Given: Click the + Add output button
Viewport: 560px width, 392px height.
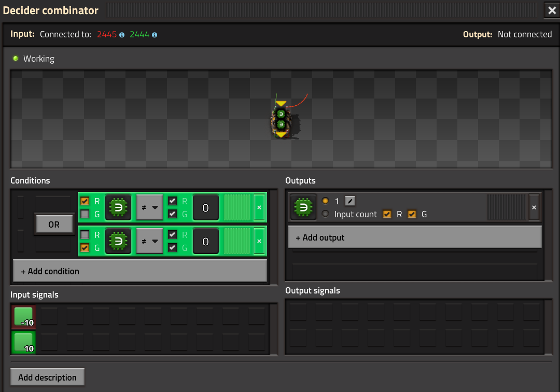Looking at the screenshot, I should (x=415, y=237).
